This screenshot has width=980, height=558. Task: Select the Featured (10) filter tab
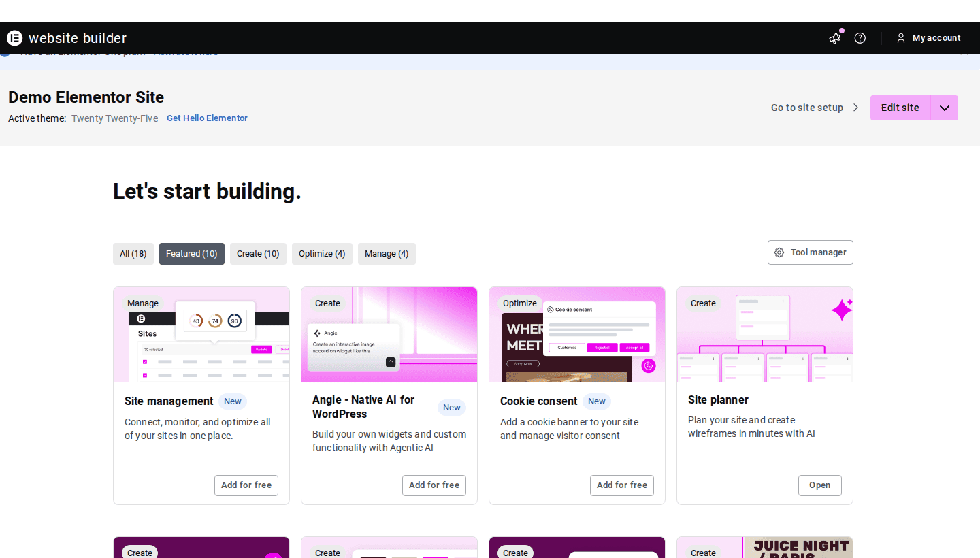pos(192,254)
